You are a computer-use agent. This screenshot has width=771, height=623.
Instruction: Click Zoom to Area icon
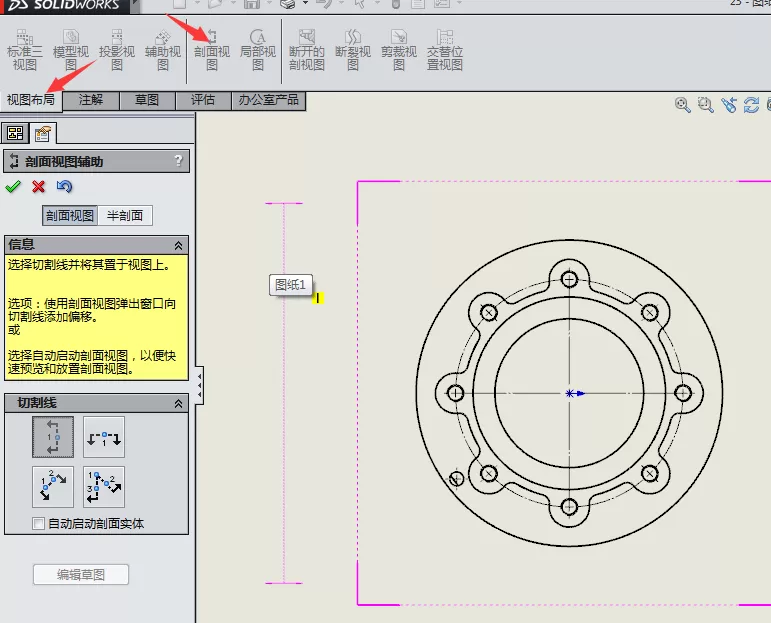click(706, 105)
